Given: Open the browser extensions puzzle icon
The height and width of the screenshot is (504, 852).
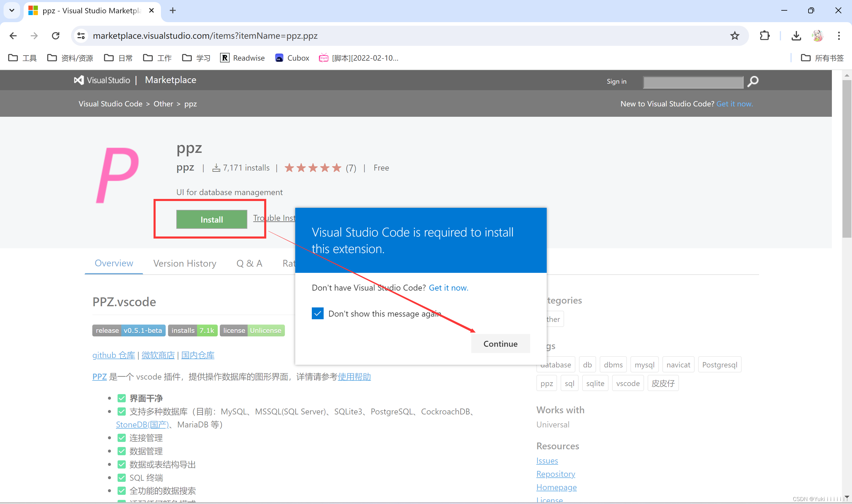Looking at the screenshot, I should [765, 36].
